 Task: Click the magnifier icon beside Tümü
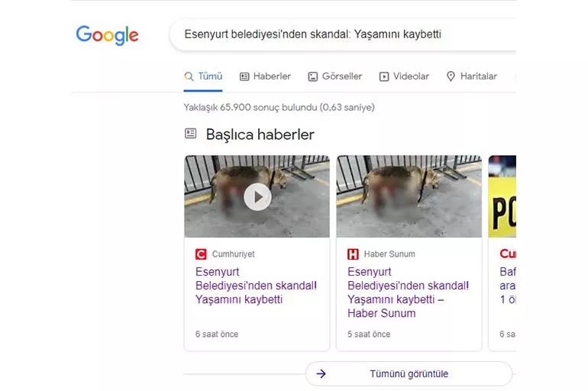click(x=189, y=76)
